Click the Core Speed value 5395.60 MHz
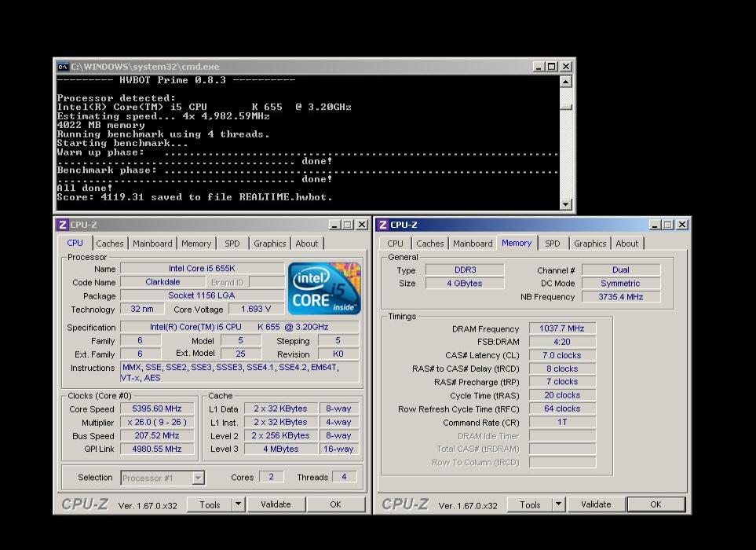Screen dimensions: 756x550 157,409
